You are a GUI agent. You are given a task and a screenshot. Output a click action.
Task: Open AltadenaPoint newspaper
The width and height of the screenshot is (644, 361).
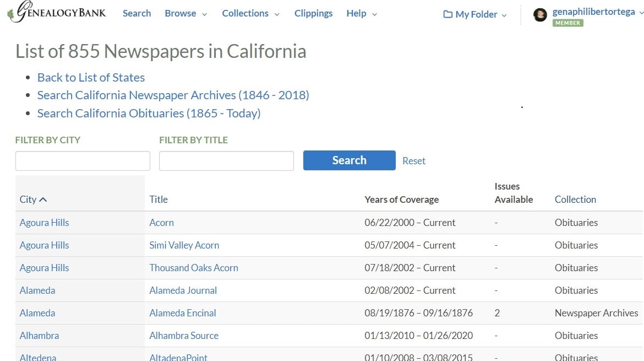(178, 357)
